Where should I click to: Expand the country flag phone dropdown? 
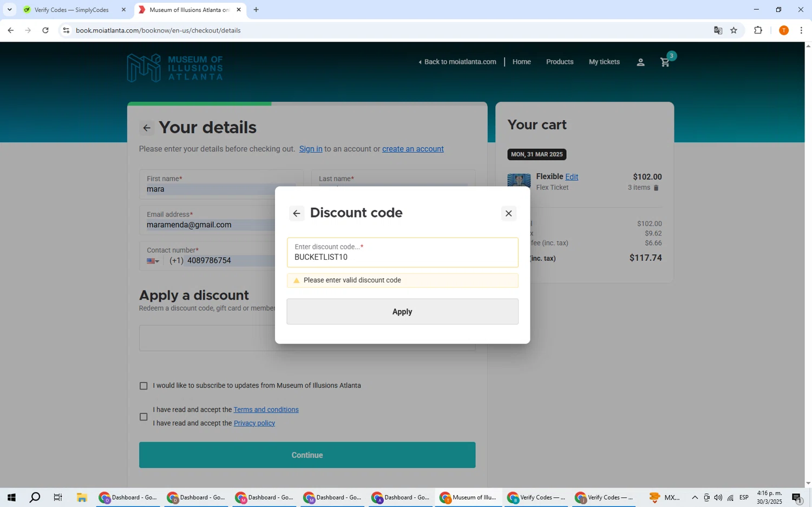(x=153, y=261)
